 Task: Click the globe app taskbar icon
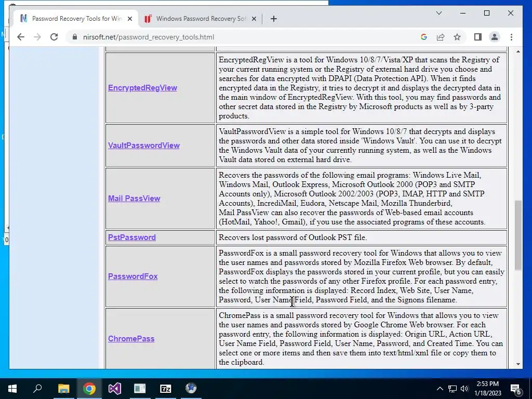tap(191, 389)
